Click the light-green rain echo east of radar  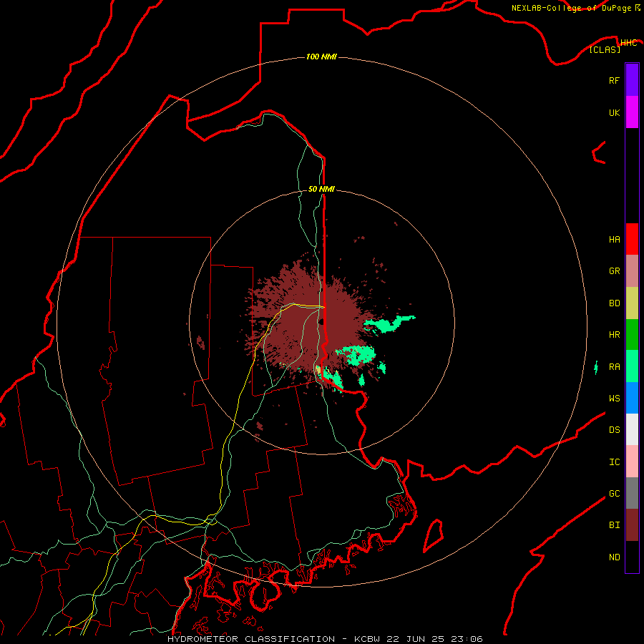click(x=389, y=324)
